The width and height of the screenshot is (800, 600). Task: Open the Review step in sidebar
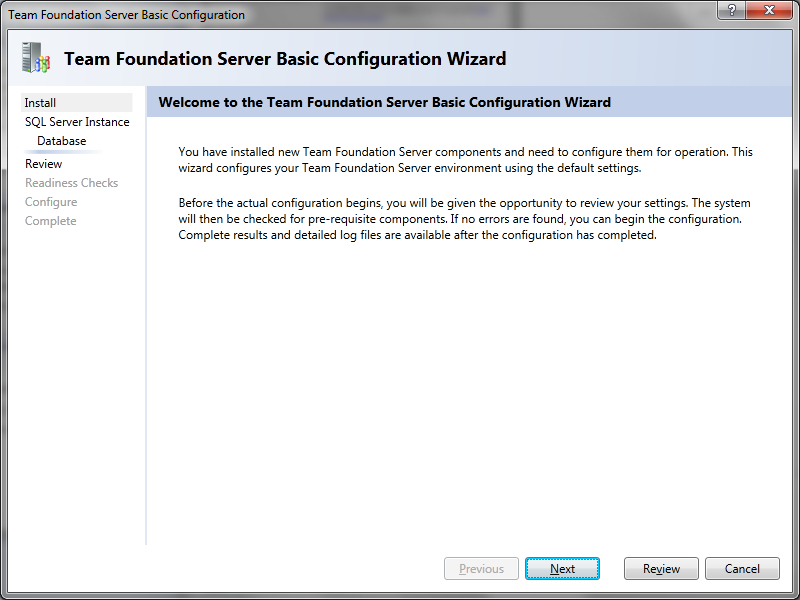pyautogui.click(x=43, y=164)
